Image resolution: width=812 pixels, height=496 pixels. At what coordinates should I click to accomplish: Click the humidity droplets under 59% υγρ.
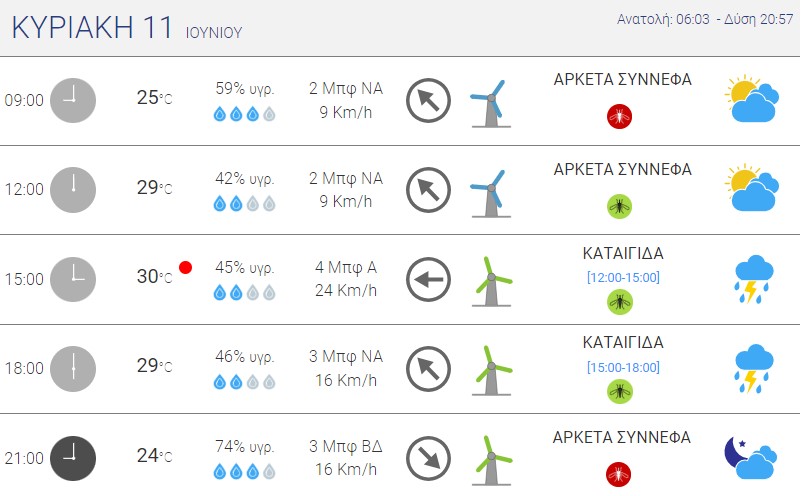pyautogui.click(x=244, y=114)
